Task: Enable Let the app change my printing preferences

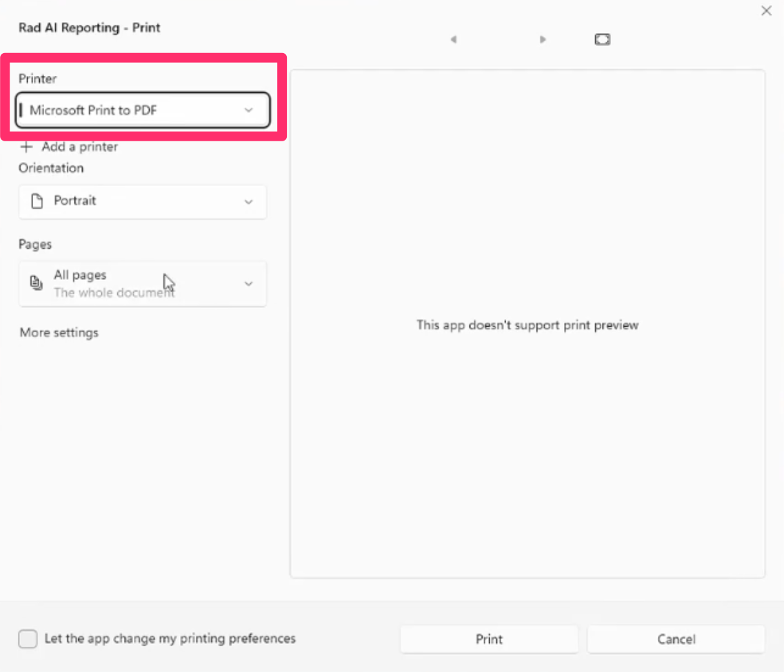Action: point(28,638)
